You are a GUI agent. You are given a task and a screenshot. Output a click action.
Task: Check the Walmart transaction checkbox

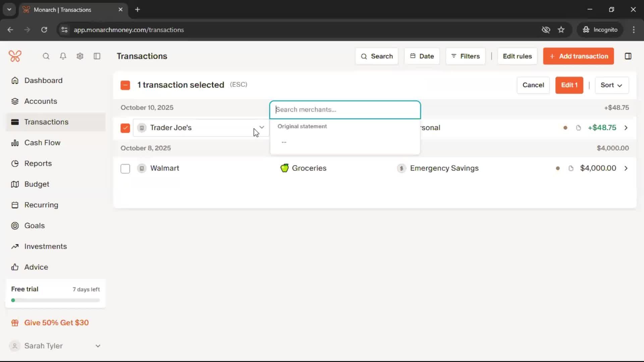click(x=125, y=169)
